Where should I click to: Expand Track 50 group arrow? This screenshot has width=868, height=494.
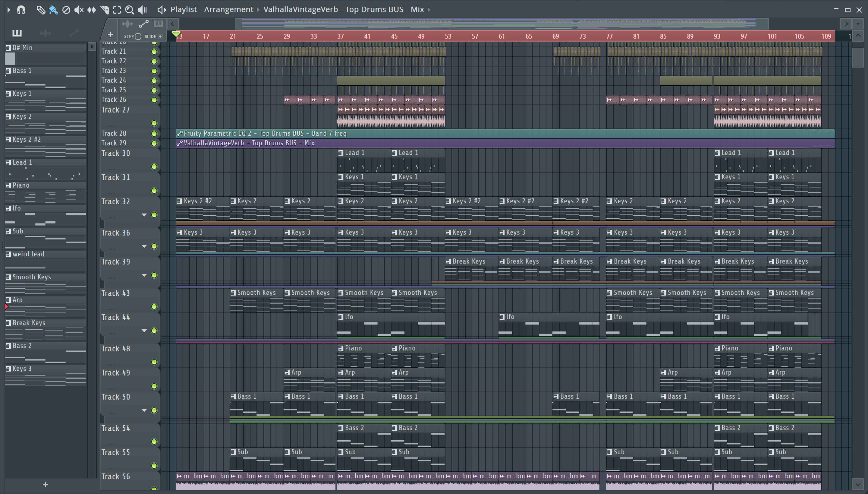tap(144, 410)
